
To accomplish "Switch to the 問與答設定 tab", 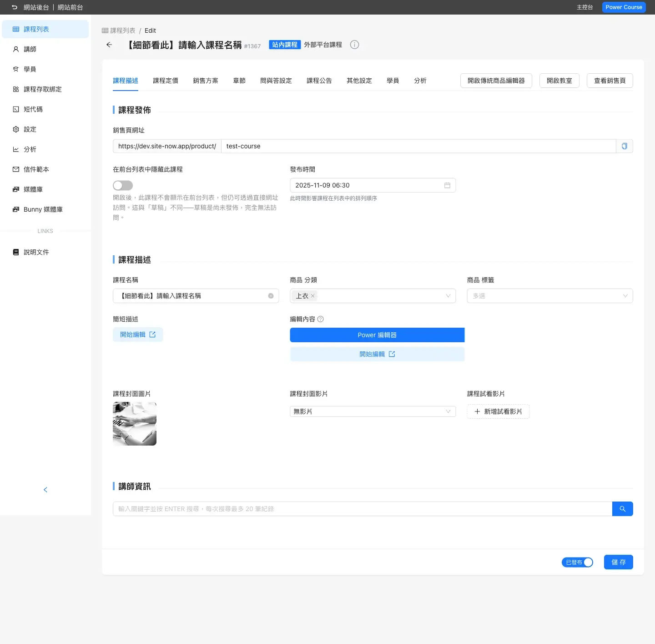I will (276, 81).
